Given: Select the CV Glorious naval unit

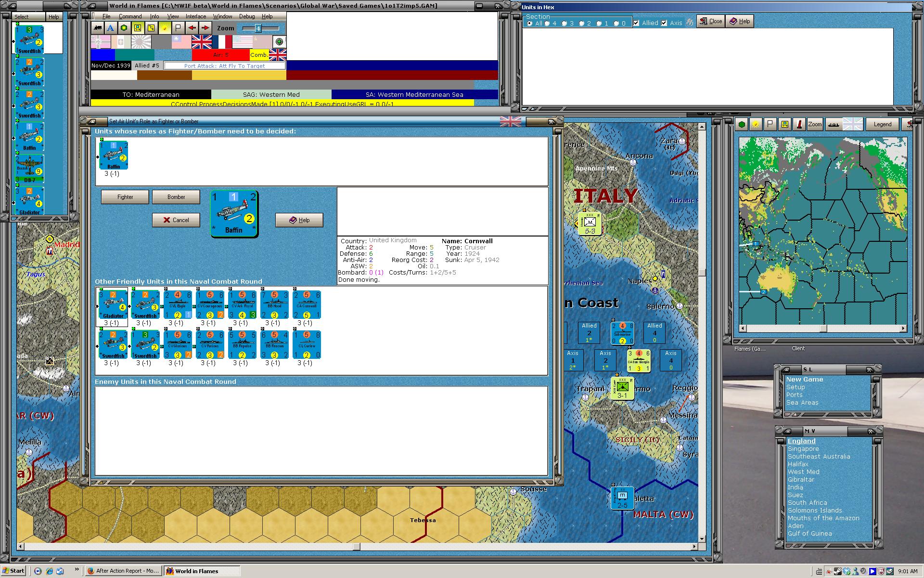Looking at the screenshot, I should 178,344.
